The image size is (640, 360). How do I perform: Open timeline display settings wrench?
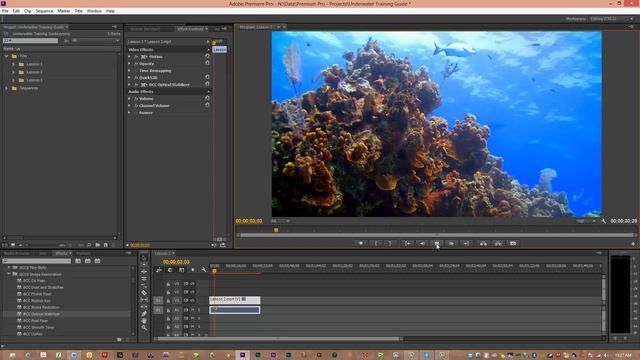coord(204,270)
